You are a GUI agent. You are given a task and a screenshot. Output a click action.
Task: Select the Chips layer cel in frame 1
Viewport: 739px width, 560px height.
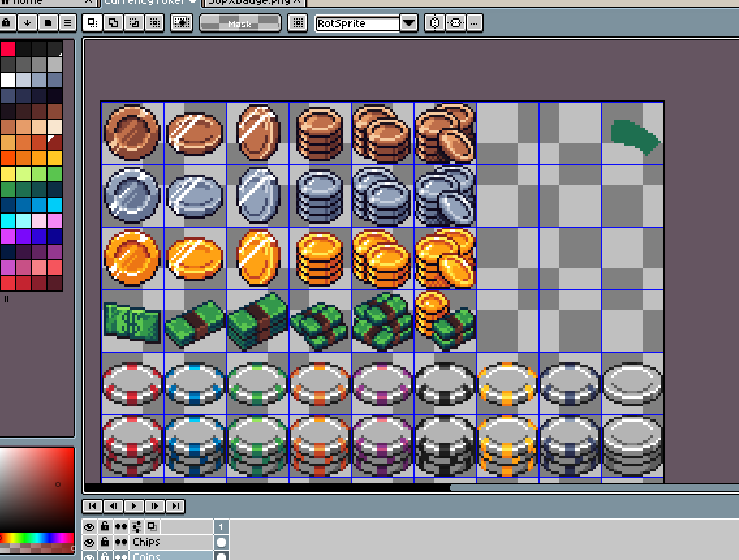click(x=221, y=542)
